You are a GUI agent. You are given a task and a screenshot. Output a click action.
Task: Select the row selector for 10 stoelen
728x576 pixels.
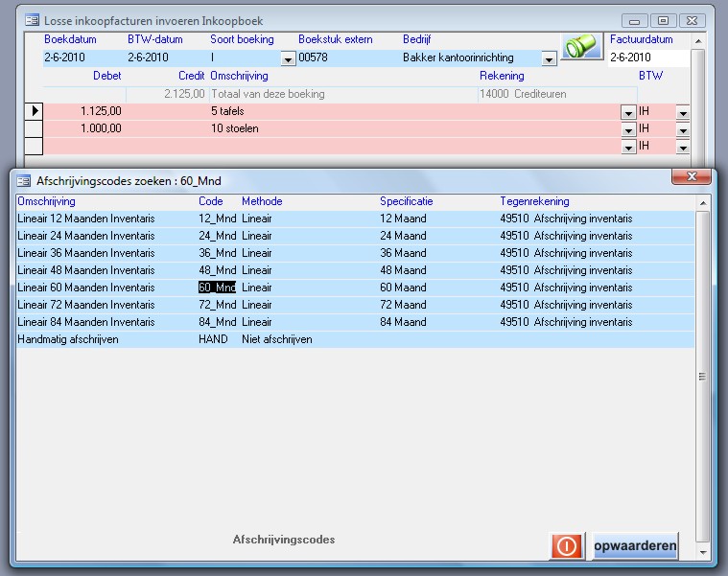[34, 128]
